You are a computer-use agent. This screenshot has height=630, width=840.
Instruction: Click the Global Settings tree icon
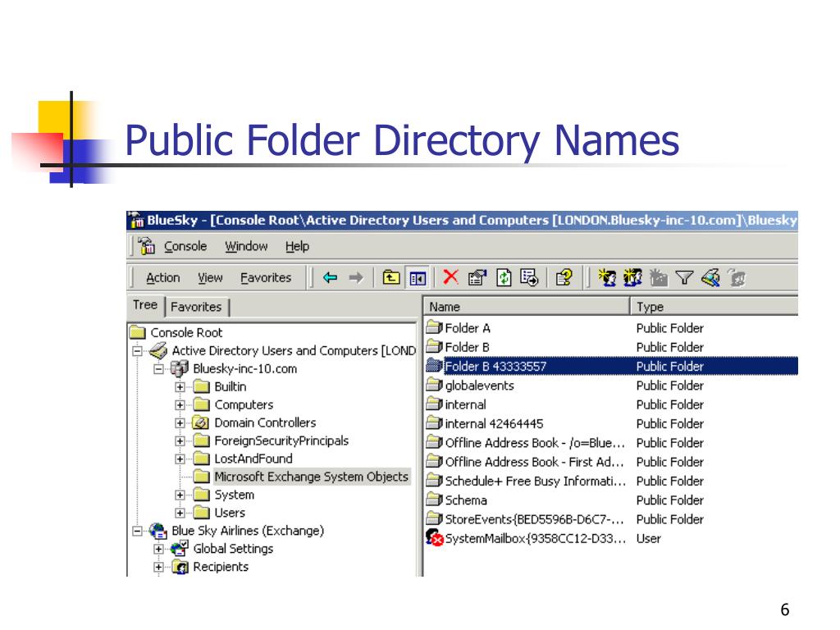tap(180, 549)
